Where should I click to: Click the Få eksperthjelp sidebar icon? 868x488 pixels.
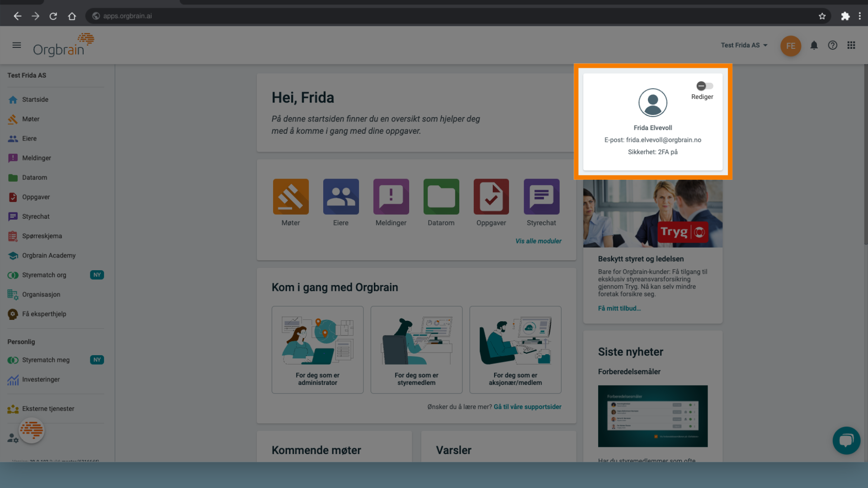[13, 314]
